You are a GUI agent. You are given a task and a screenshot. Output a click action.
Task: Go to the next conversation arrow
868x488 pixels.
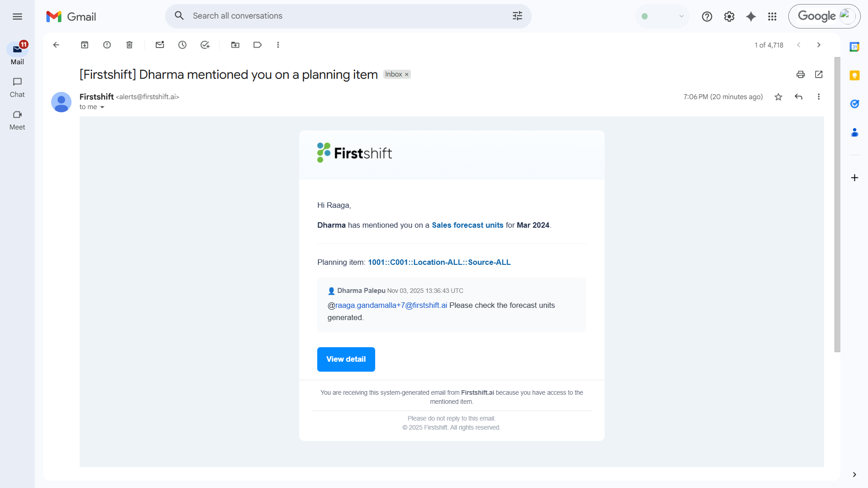819,45
